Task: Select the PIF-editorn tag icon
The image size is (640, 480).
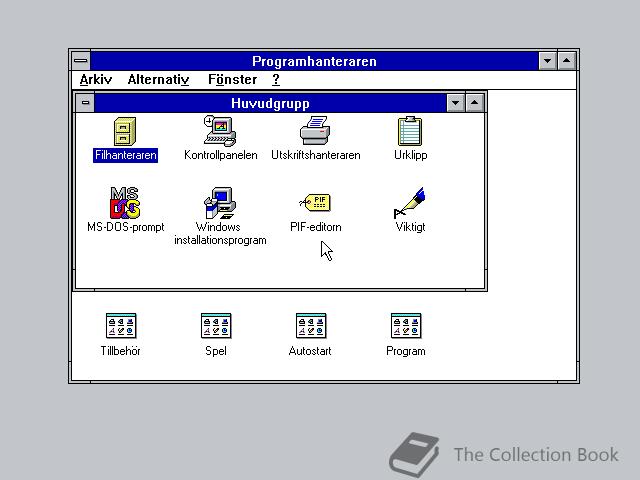Action: (315, 202)
